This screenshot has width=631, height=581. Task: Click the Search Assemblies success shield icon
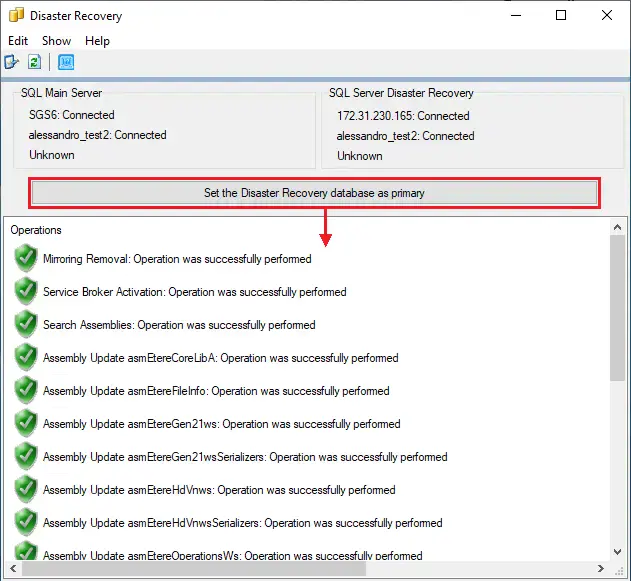tap(26, 325)
